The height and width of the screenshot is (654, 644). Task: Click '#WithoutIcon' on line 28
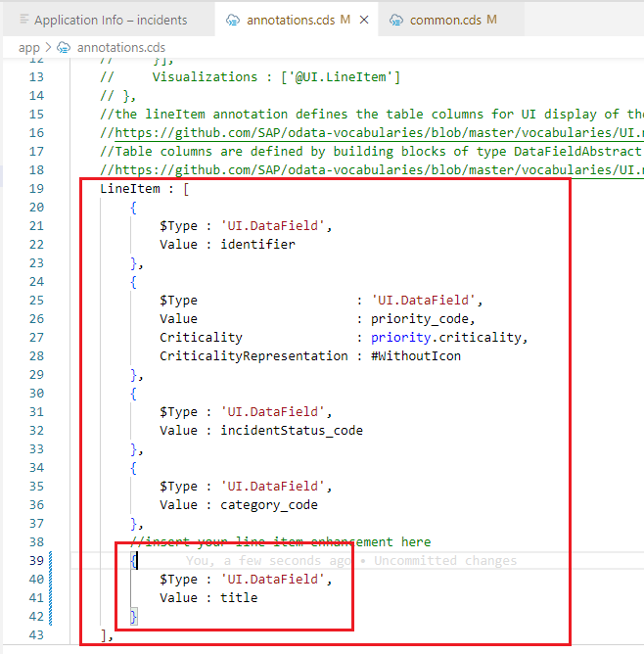pos(416,356)
